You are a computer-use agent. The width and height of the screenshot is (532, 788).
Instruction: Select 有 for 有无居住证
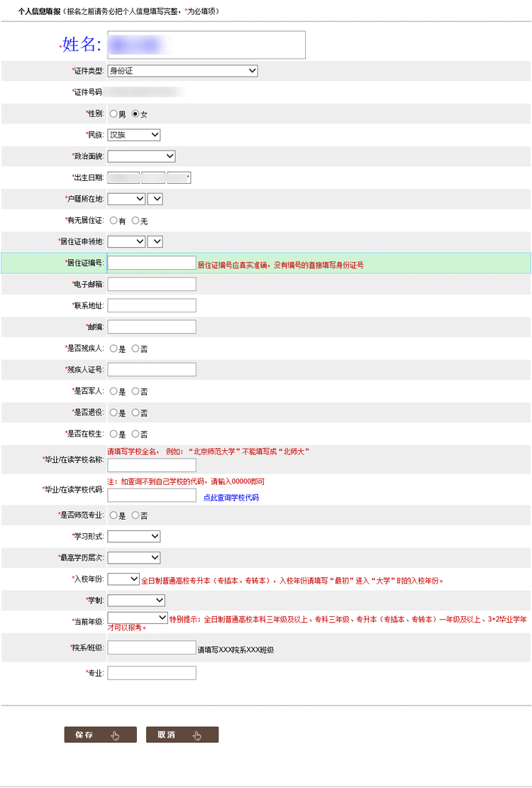[x=113, y=221]
